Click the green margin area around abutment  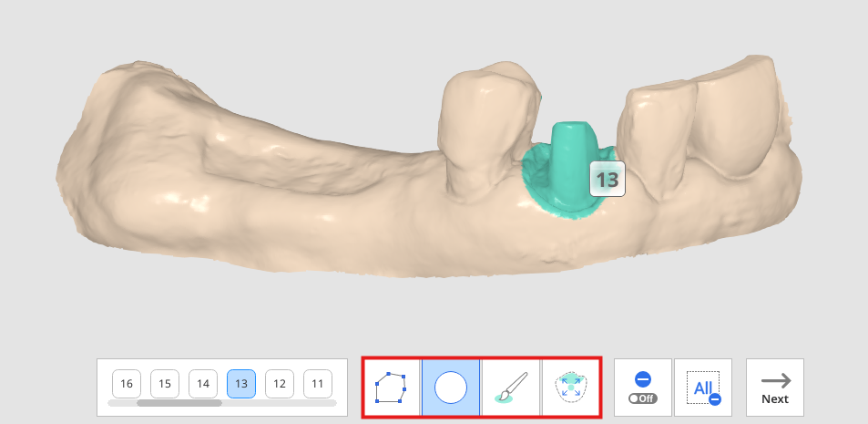[x=536, y=183]
